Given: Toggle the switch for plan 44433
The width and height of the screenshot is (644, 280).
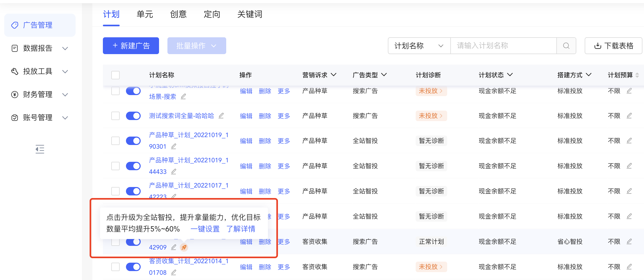Looking at the screenshot, I should 133,166.
